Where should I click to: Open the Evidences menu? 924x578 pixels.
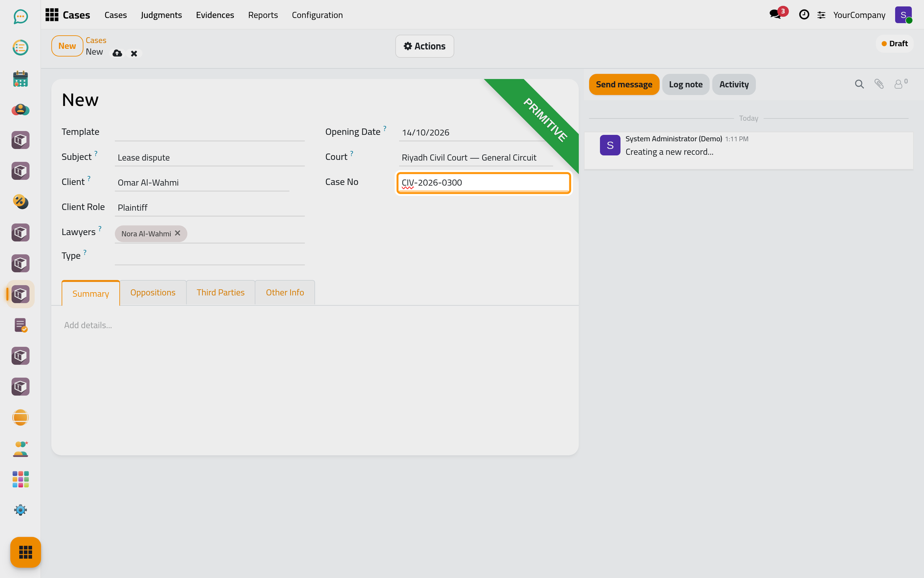(x=215, y=15)
